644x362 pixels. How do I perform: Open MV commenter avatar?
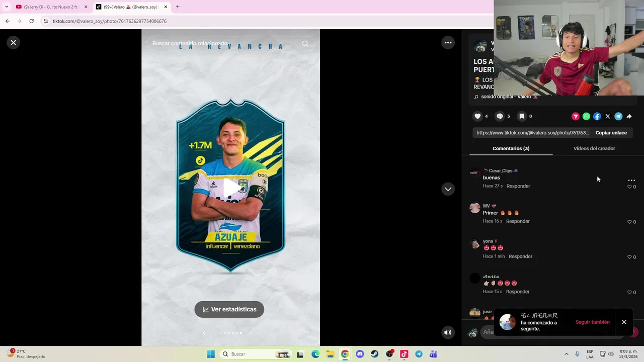pyautogui.click(x=475, y=208)
